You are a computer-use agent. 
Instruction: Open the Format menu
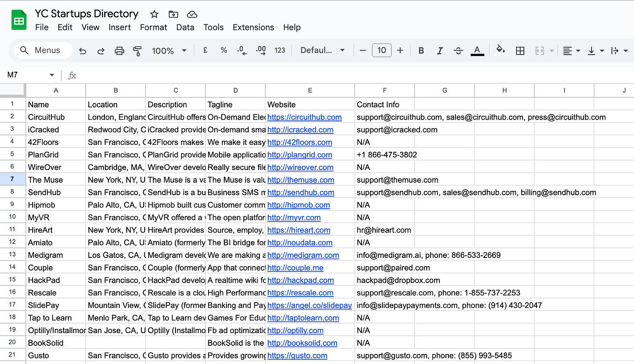[153, 27]
